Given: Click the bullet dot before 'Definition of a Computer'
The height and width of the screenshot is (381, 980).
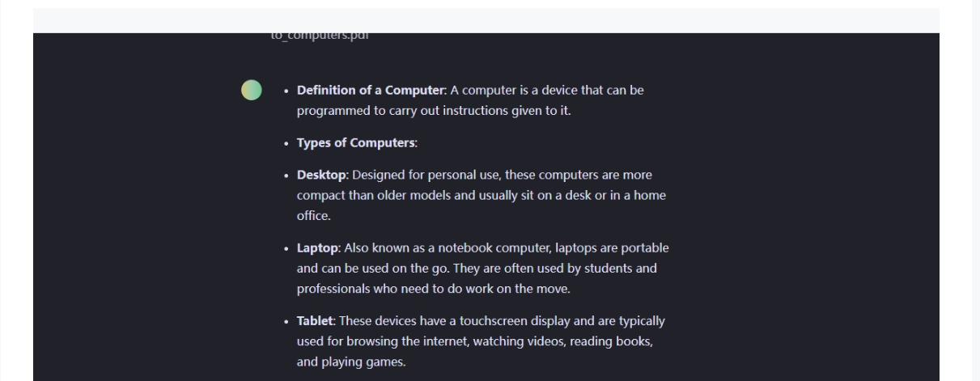Looking at the screenshot, I should pyautogui.click(x=286, y=91).
